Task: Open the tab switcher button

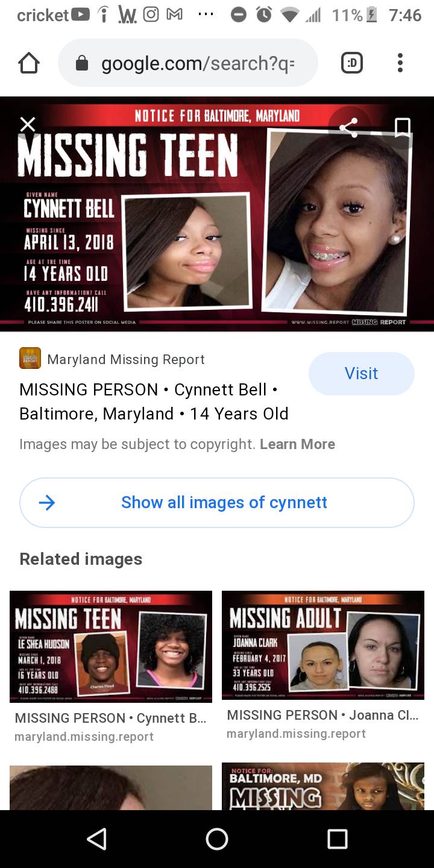Action: point(352,63)
